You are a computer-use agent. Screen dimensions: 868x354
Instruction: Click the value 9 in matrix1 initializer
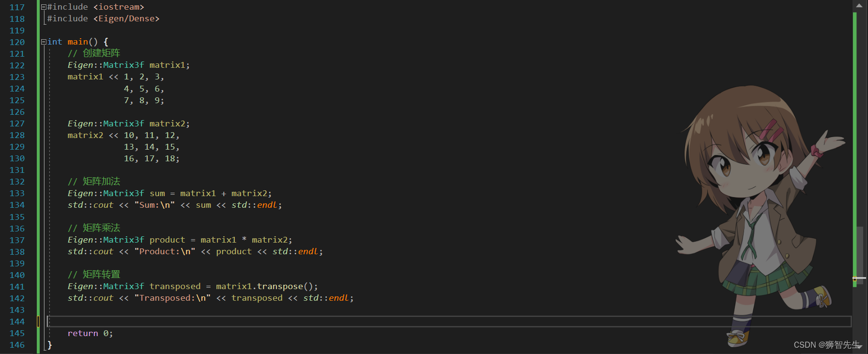pos(157,101)
